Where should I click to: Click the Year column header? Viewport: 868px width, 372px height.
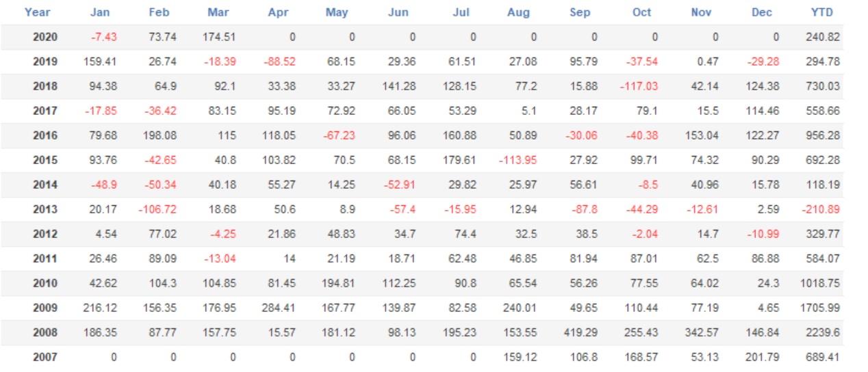point(37,12)
